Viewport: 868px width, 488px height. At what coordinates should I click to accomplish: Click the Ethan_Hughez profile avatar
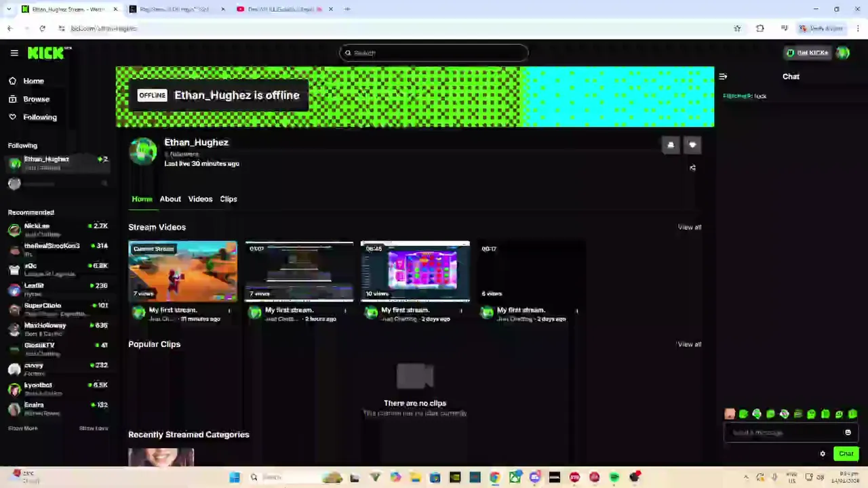[143, 151]
